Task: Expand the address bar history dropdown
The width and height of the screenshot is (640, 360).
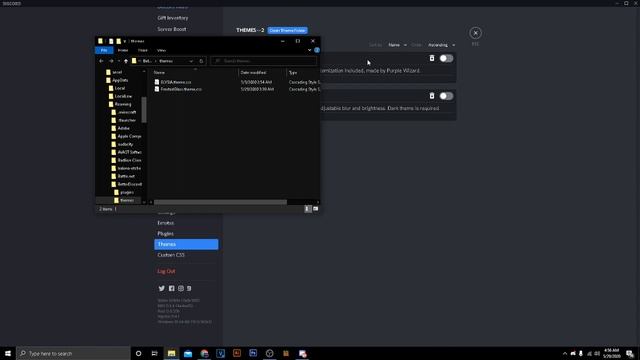Action: tap(191, 61)
